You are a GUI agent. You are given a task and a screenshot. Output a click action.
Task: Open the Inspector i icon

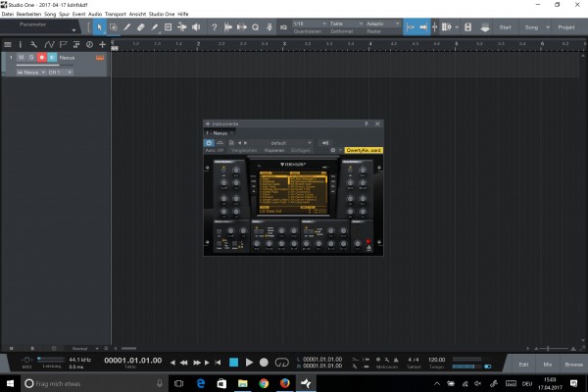click(x=21, y=45)
